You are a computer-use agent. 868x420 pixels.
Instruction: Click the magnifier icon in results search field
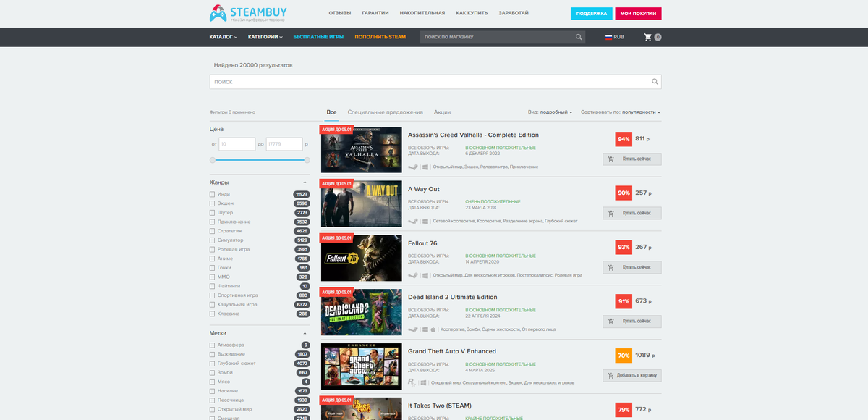(655, 82)
